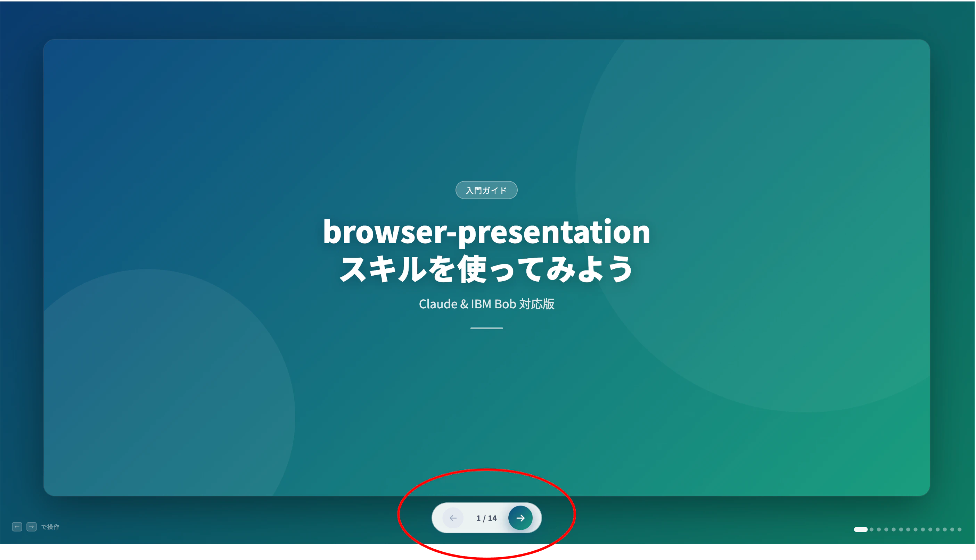Click the "入門ガイド" badge
Screen dimensions: 976x560
(486, 190)
